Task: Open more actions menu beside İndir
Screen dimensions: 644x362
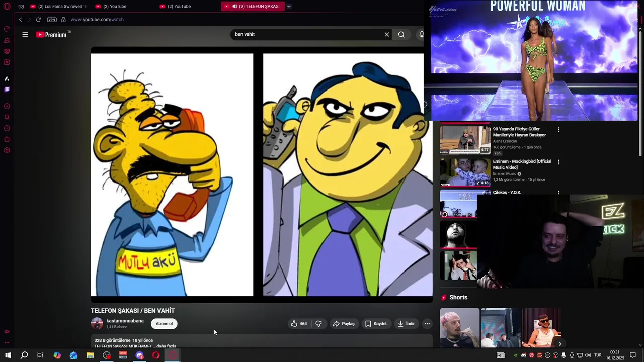Action: pos(427,324)
